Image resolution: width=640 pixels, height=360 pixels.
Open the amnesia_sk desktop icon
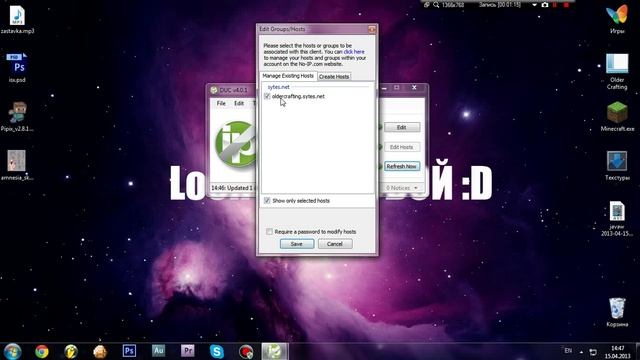click(x=17, y=165)
